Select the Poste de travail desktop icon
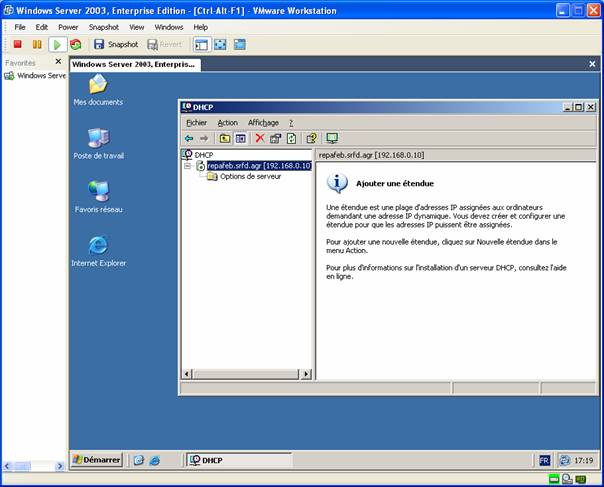Image resolution: width=604 pixels, height=487 pixels. 98,144
